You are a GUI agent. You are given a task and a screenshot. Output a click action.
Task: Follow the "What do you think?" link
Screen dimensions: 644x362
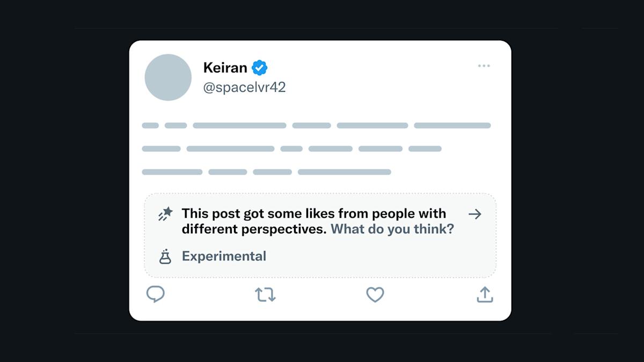(392, 229)
